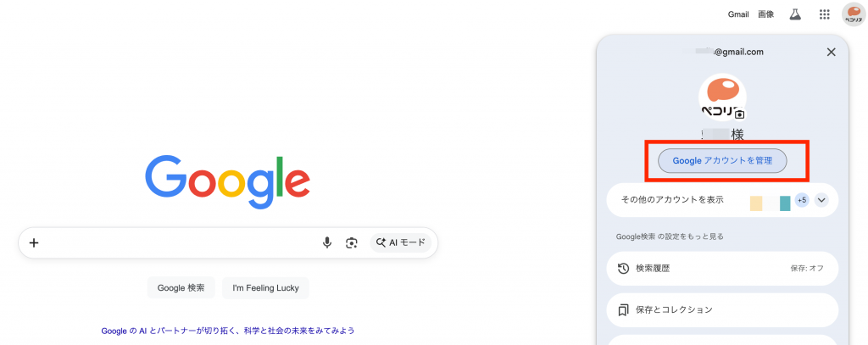The width and height of the screenshot is (868, 345).
Task: Close the account panel with X
Action: tap(831, 52)
